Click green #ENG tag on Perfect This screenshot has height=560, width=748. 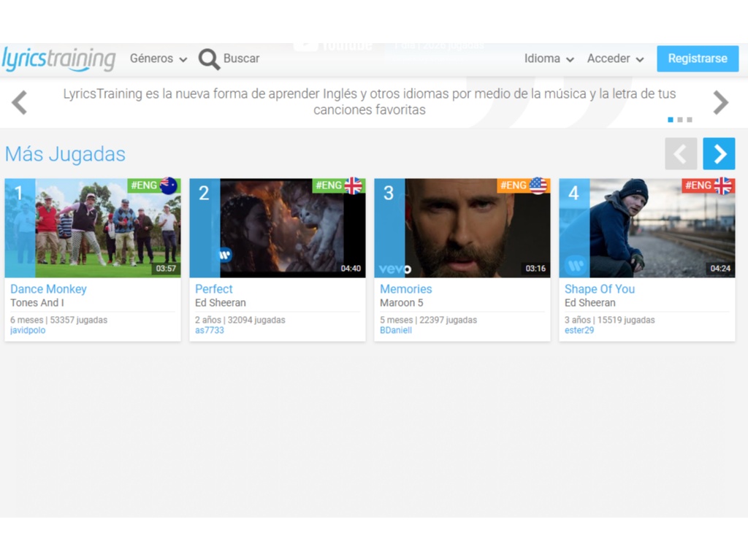point(328,185)
